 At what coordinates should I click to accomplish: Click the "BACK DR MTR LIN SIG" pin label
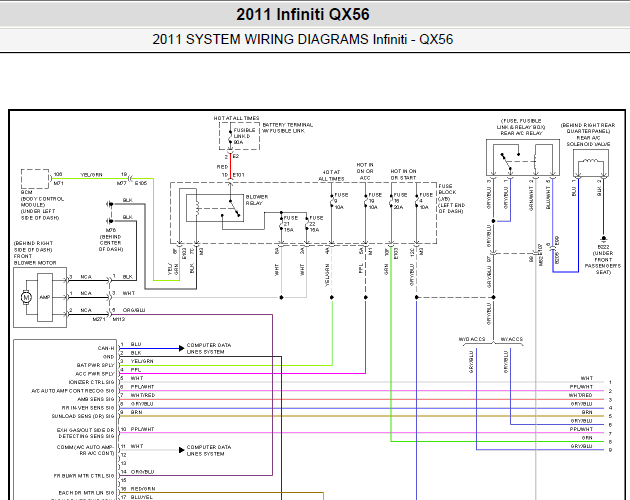click(86, 493)
